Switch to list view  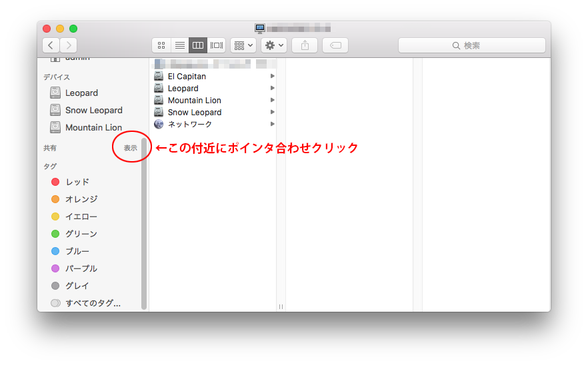[x=180, y=45]
